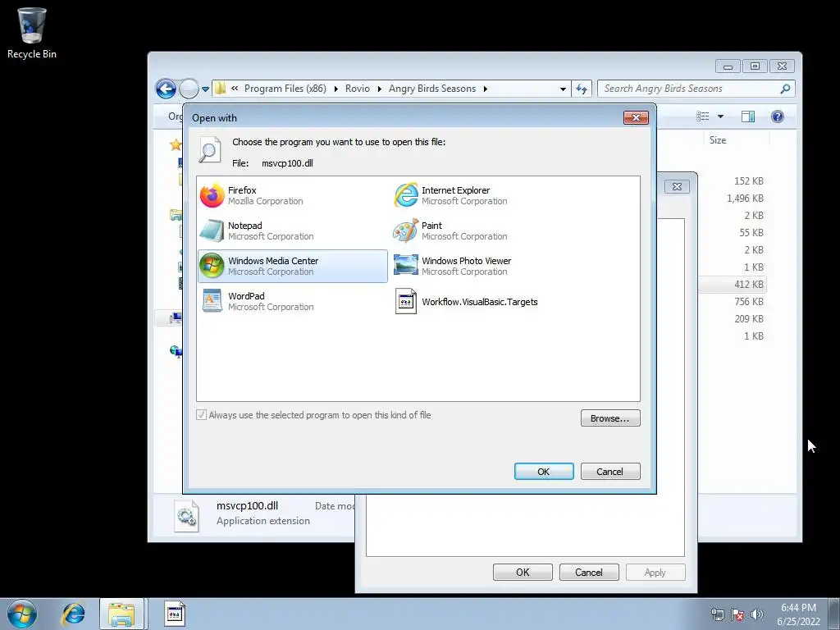This screenshot has height=630, width=840.
Task: Open network status tray icon
Action: pos(717,614)
